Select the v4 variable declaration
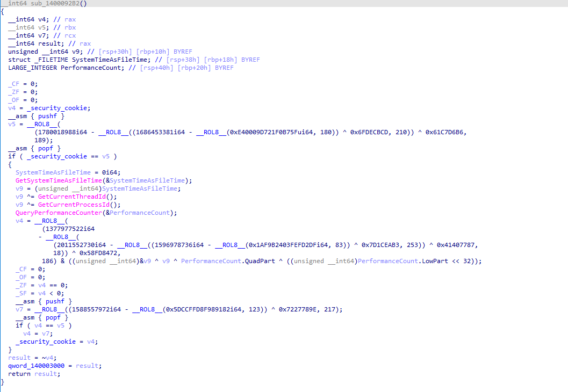 [28, 19]
